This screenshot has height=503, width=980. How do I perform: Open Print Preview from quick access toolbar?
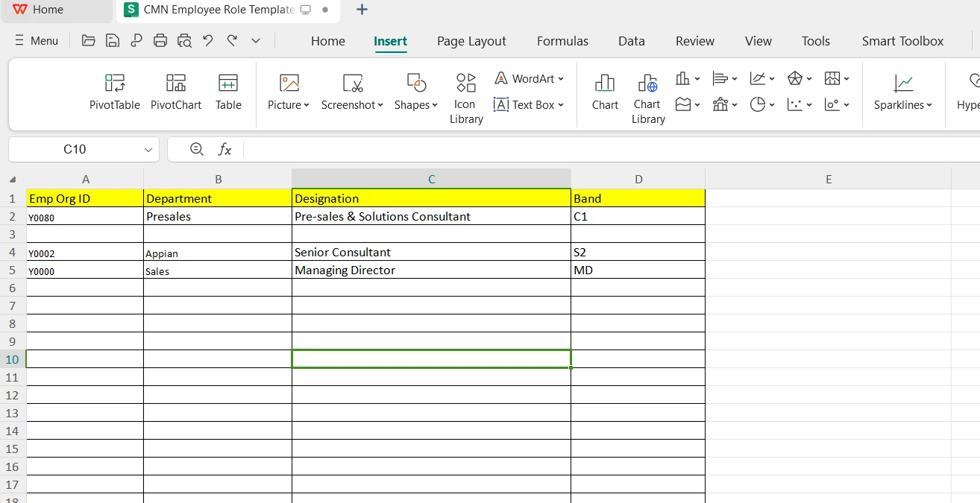[x=184, y=41]
